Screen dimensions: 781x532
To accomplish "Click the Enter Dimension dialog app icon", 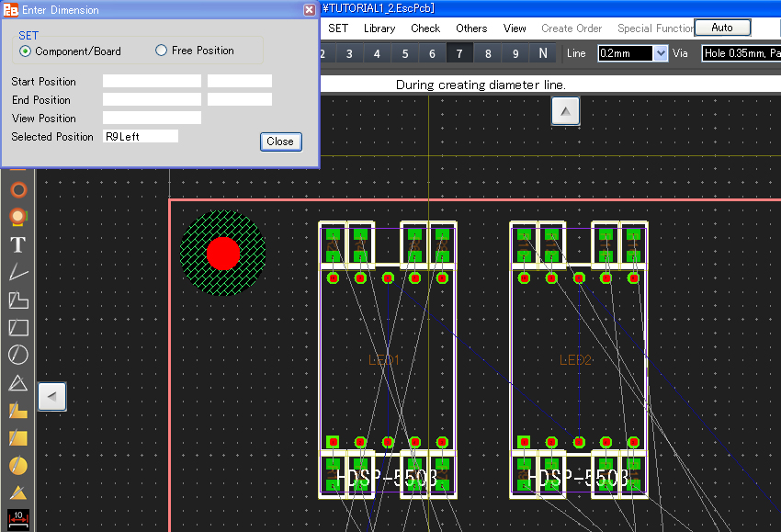I will [10, 10].
